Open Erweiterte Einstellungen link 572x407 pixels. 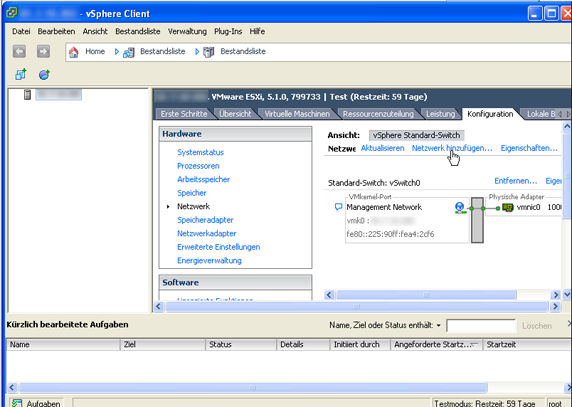tap(219, 247)
